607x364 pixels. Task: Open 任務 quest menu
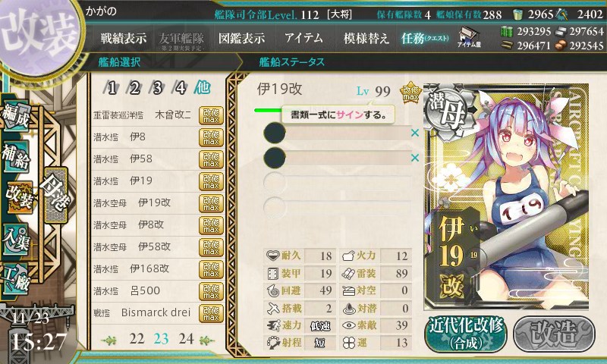coord(425,38)
